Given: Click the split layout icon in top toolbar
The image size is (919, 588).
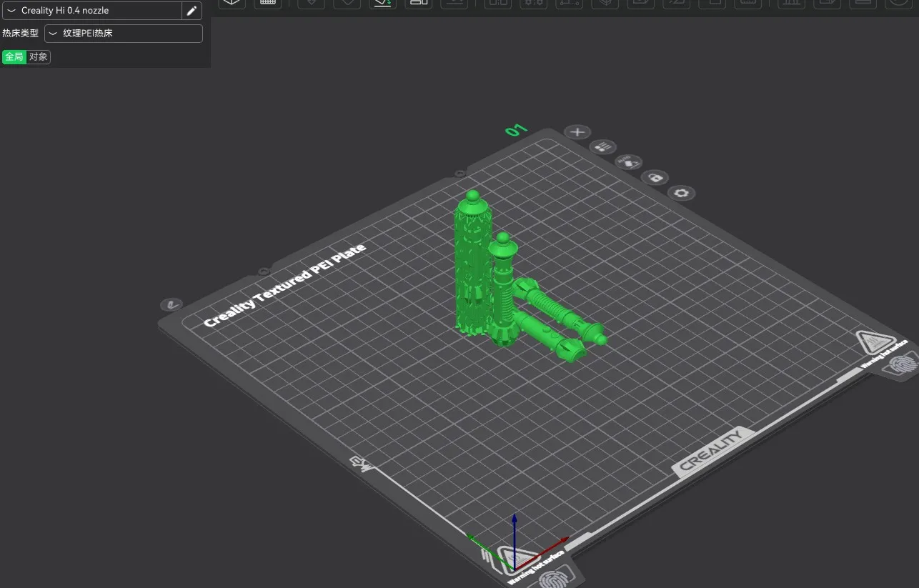Looking at the screenshot, I should (x=418, y=3).
